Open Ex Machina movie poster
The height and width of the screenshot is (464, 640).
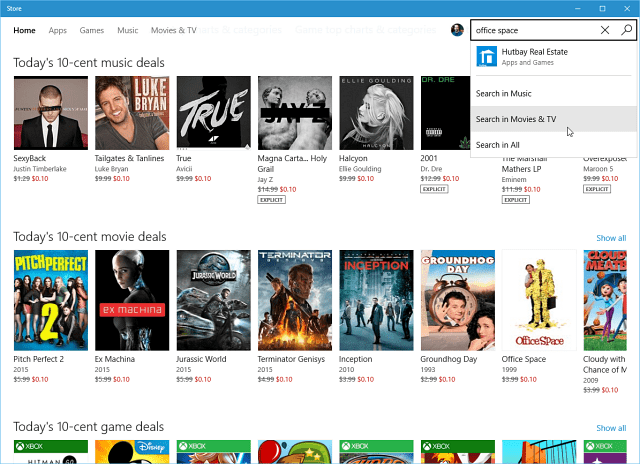pos(132,300)
